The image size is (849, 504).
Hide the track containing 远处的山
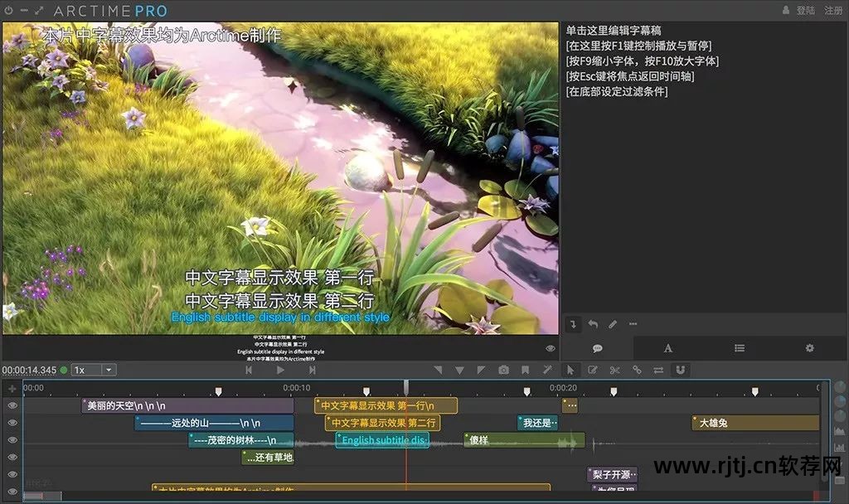(x=12, y=423)
